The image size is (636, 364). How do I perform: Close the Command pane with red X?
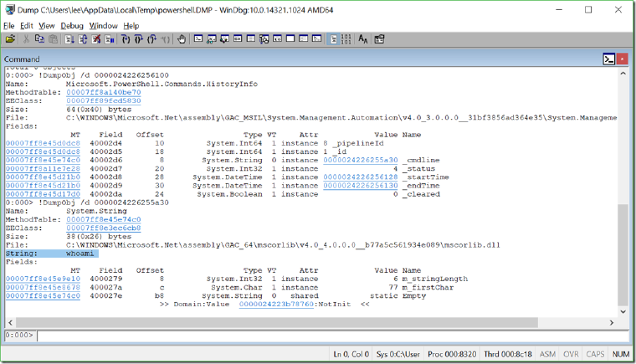click(x=623, y=59)
